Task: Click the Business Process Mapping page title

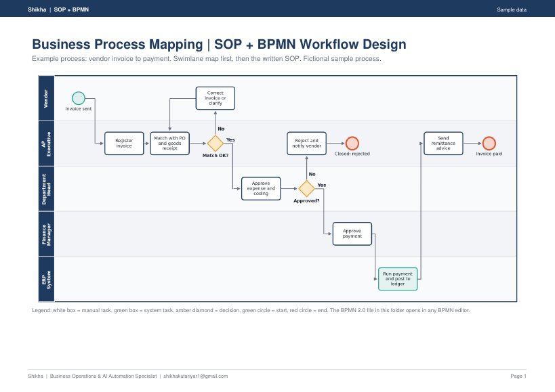Action: [x=219, y=44]
